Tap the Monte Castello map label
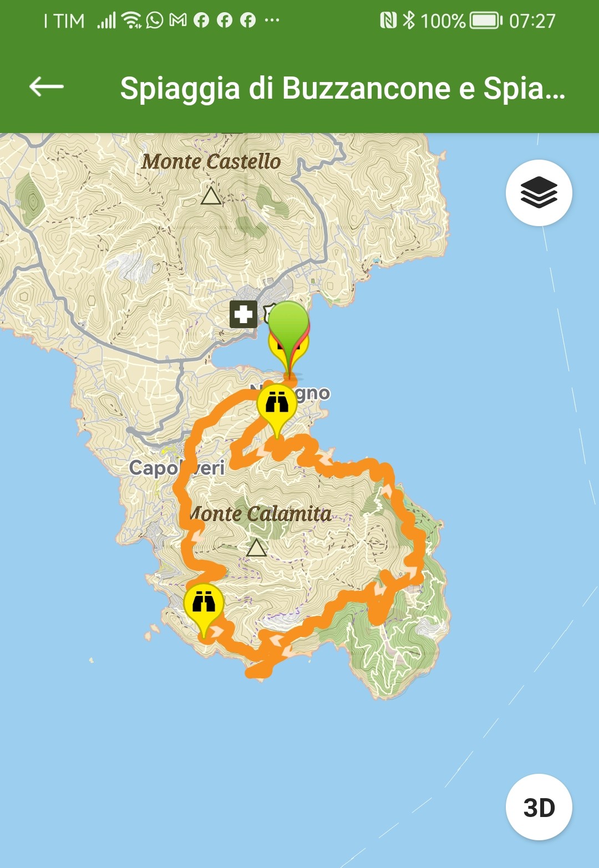The width and height of the screenshot is (599, 868). 211,161
